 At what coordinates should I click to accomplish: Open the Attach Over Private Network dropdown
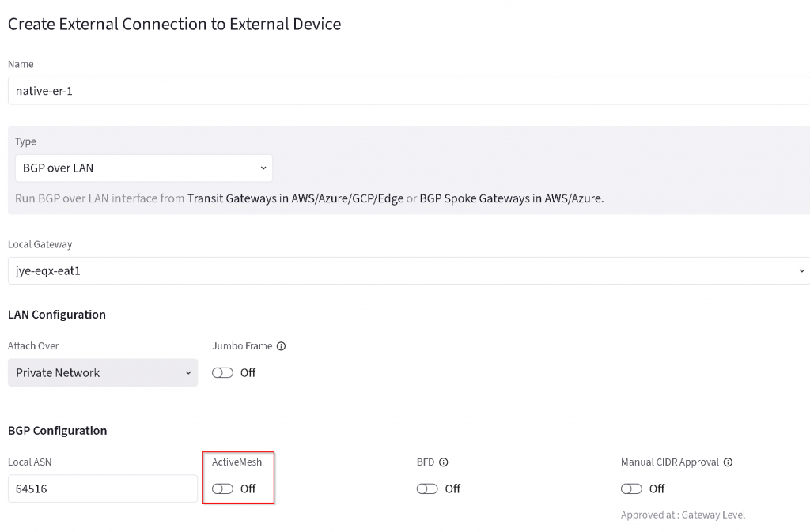[x=103, y=373]
